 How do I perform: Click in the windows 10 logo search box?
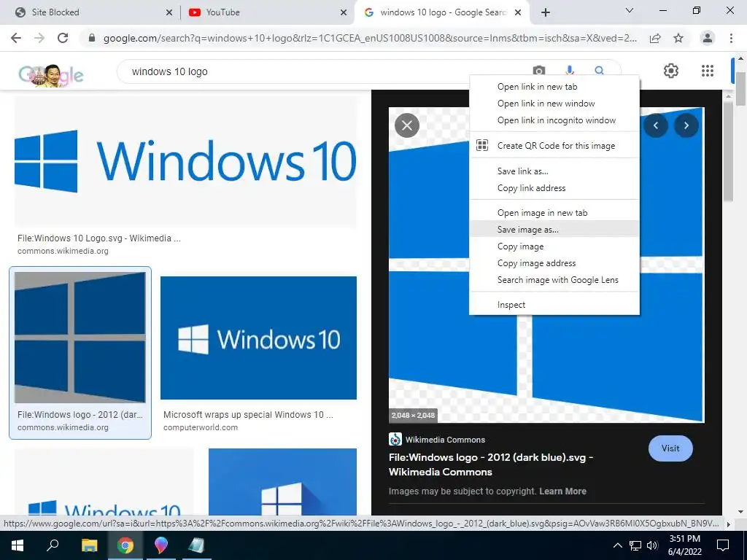pos(324,71)
